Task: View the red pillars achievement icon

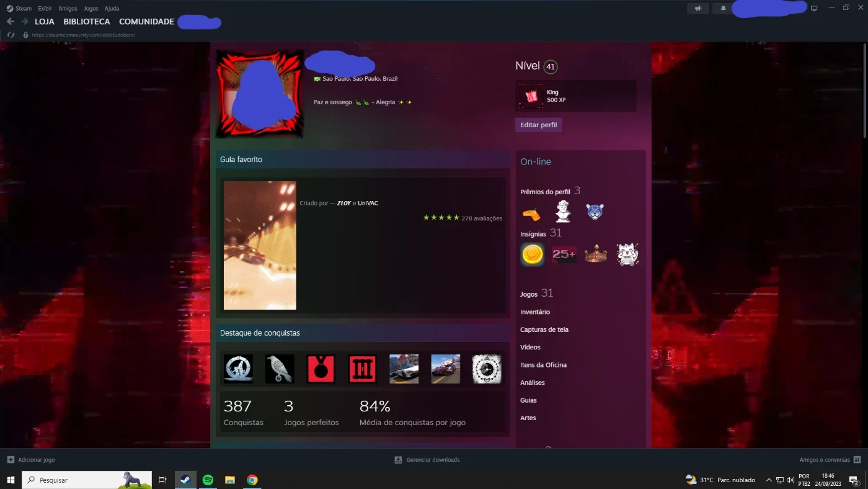Action: pyautogui.click(x=363, y=369)
